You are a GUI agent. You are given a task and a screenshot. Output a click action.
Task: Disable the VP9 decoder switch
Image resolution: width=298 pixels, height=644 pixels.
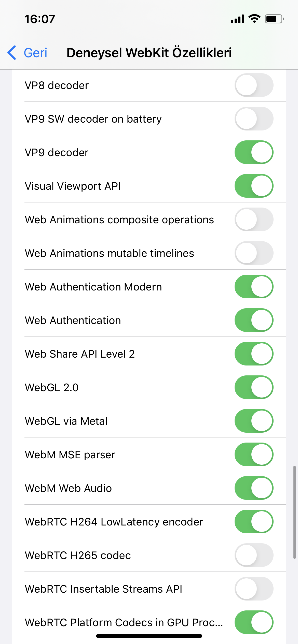pyautogui.click(x=254, y=152)
